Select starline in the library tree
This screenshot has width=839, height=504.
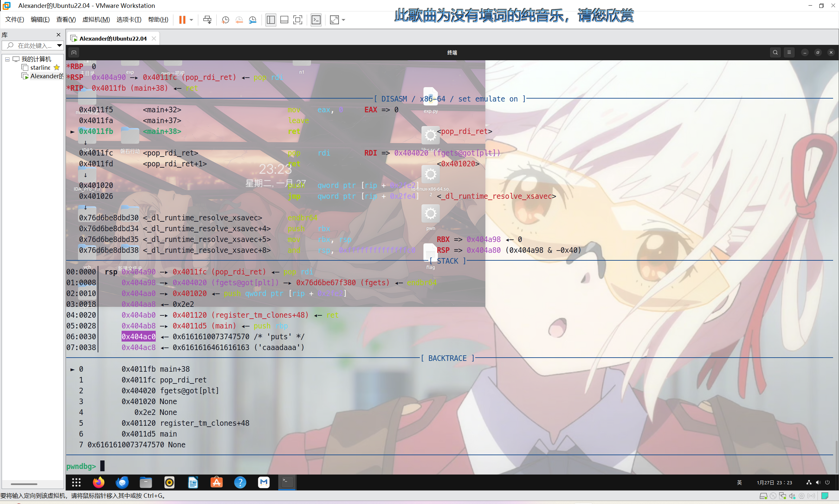pyautogui.click(x=40, y=67)
